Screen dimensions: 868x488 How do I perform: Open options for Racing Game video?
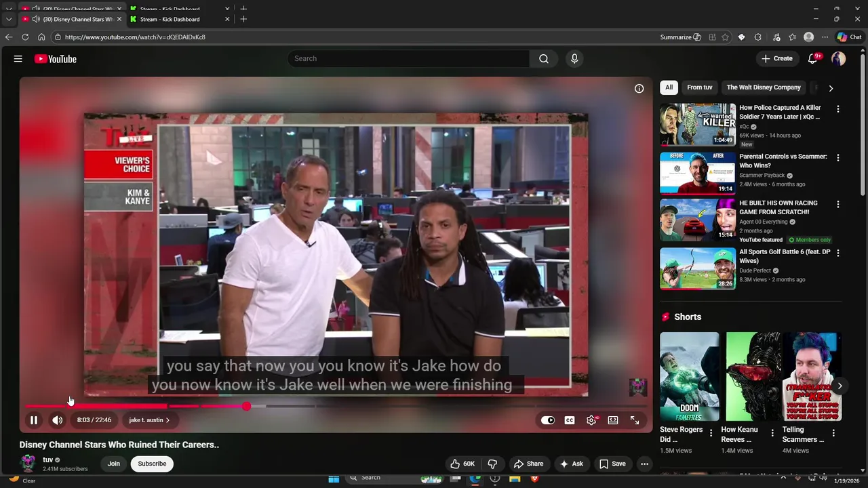click(x=838, y=204)
